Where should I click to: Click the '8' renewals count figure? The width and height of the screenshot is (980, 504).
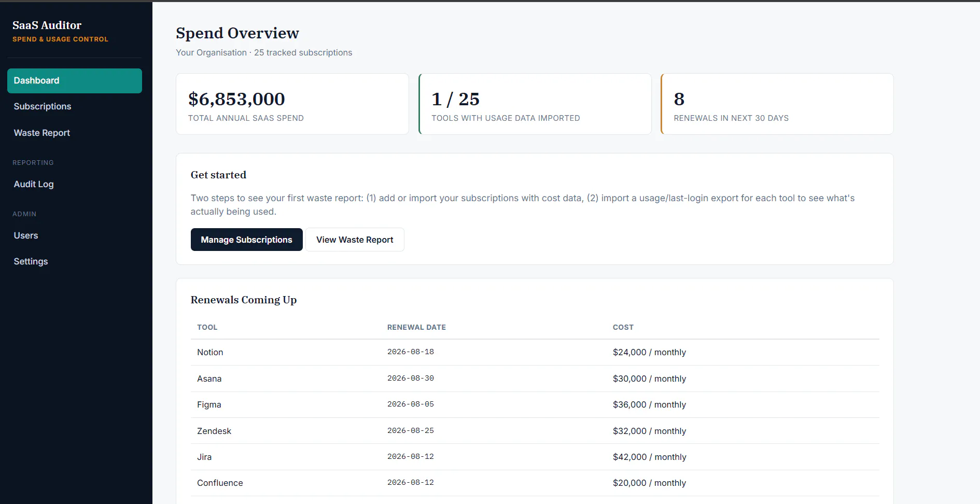click(679, 99)
